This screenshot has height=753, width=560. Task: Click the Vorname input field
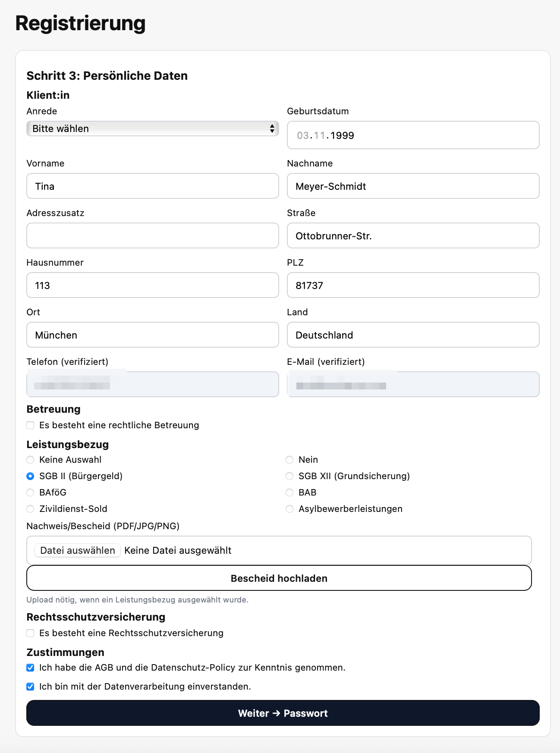pos(152,186)
